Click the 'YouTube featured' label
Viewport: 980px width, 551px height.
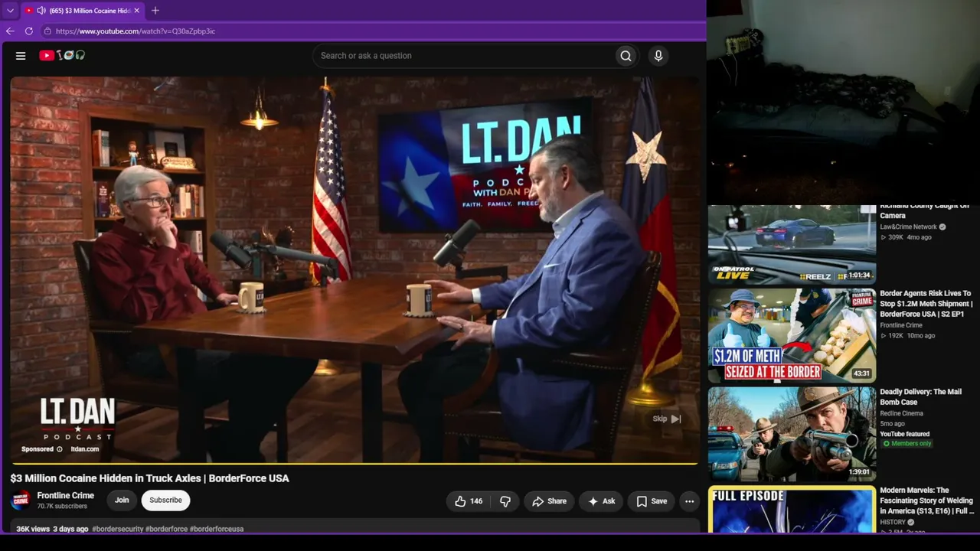pyautogui.click(x=904, y=434)
